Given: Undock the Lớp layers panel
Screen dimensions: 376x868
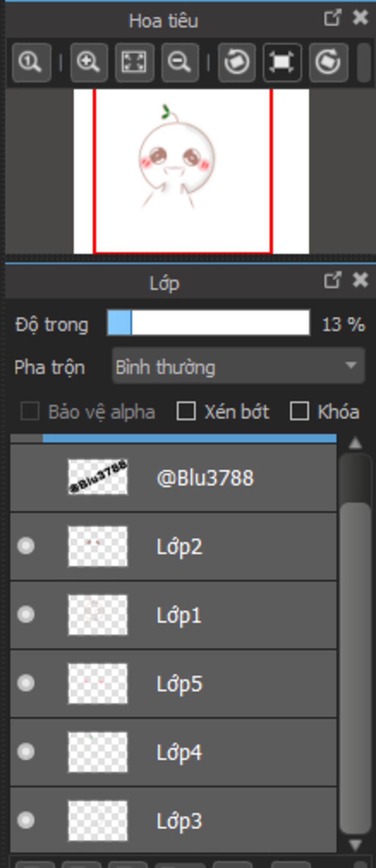Looking at the screenshot, I should point(333,281).
